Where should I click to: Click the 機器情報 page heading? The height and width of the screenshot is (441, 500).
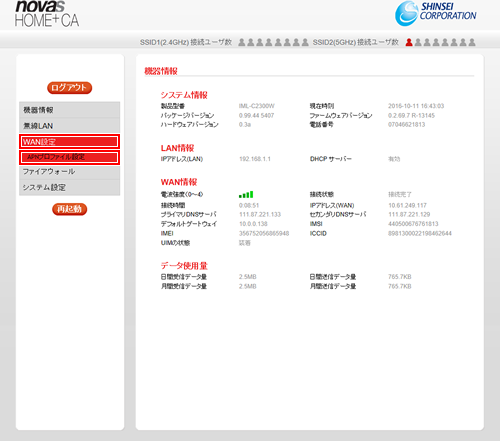[161, 71]
